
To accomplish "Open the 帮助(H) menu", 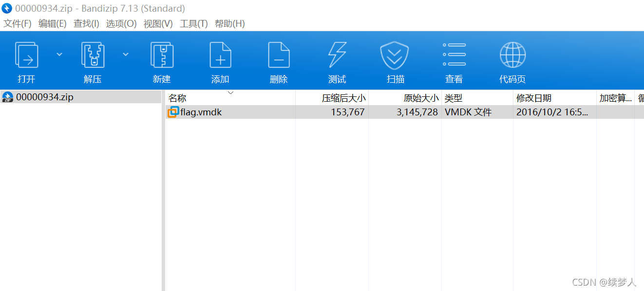I will [x=230, y=24].
